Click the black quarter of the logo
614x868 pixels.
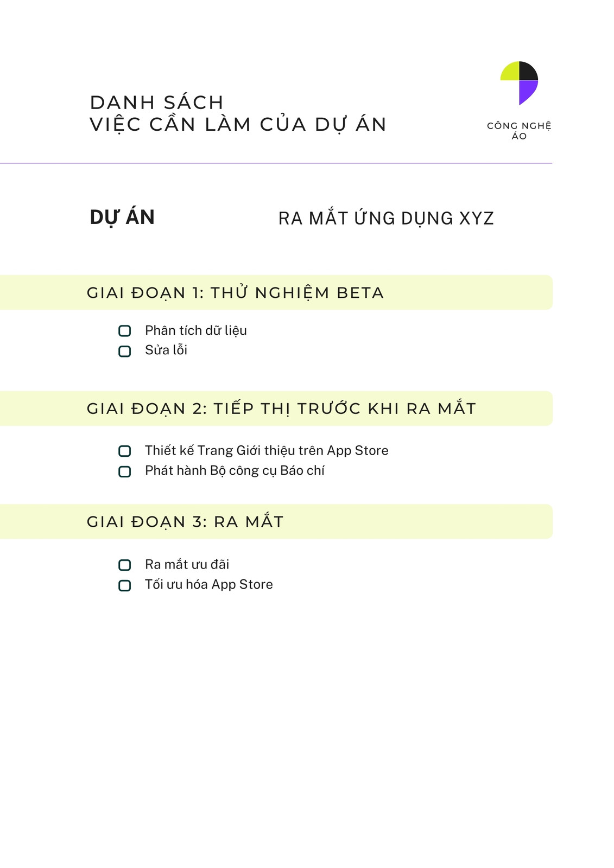528,72
